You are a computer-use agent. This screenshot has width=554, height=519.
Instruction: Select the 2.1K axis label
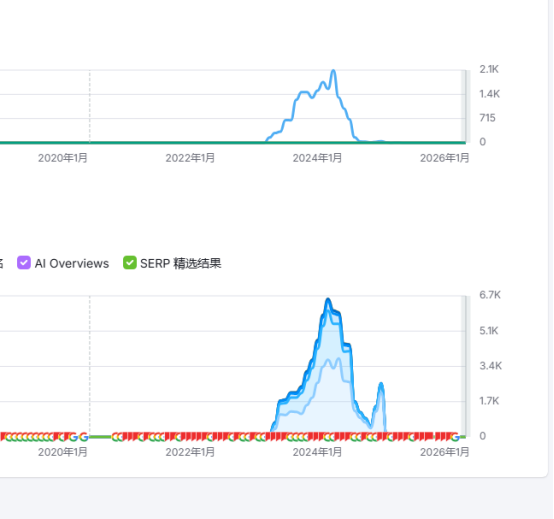click(489, 69)
